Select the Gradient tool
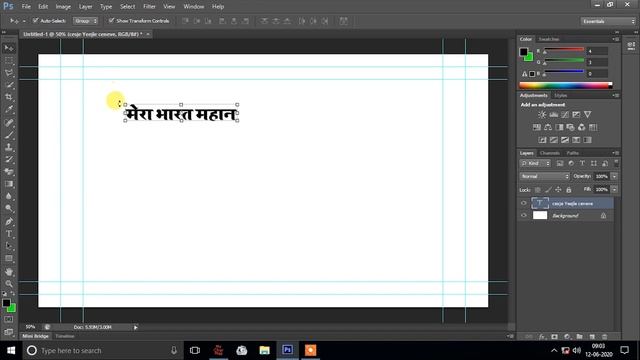640x360 pixels. 9,184
